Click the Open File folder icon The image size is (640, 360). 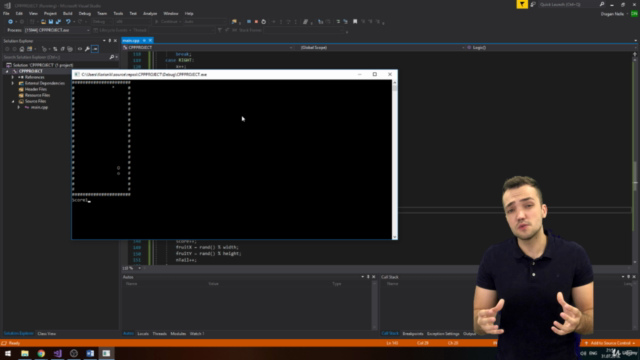pyautogui.click(x=43, y=22)
